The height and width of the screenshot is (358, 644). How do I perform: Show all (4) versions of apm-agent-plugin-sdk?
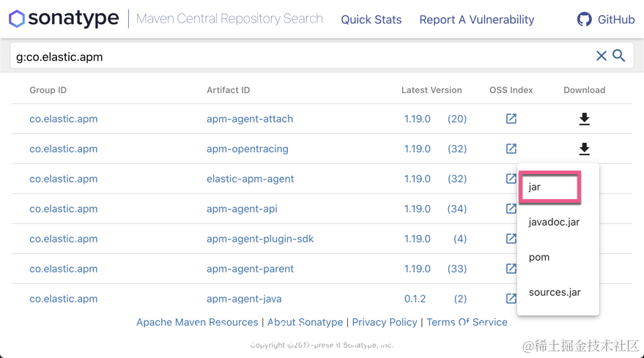tap(460, 239)
